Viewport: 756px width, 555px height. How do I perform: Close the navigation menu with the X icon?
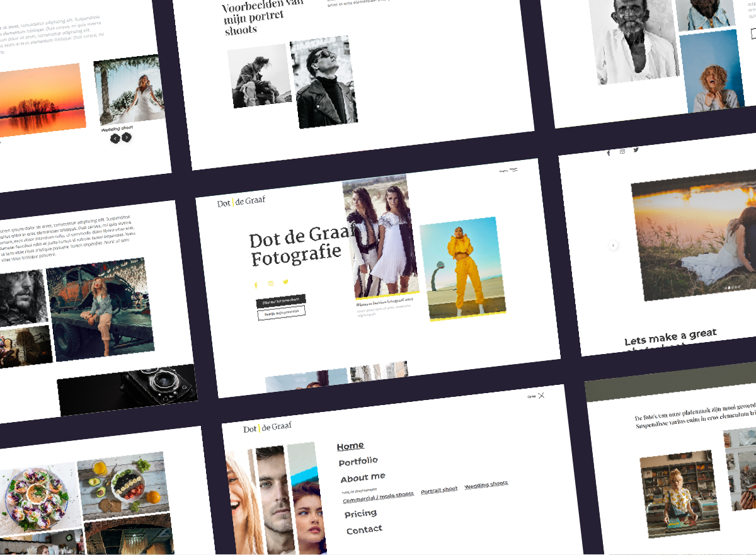[541, 396]
